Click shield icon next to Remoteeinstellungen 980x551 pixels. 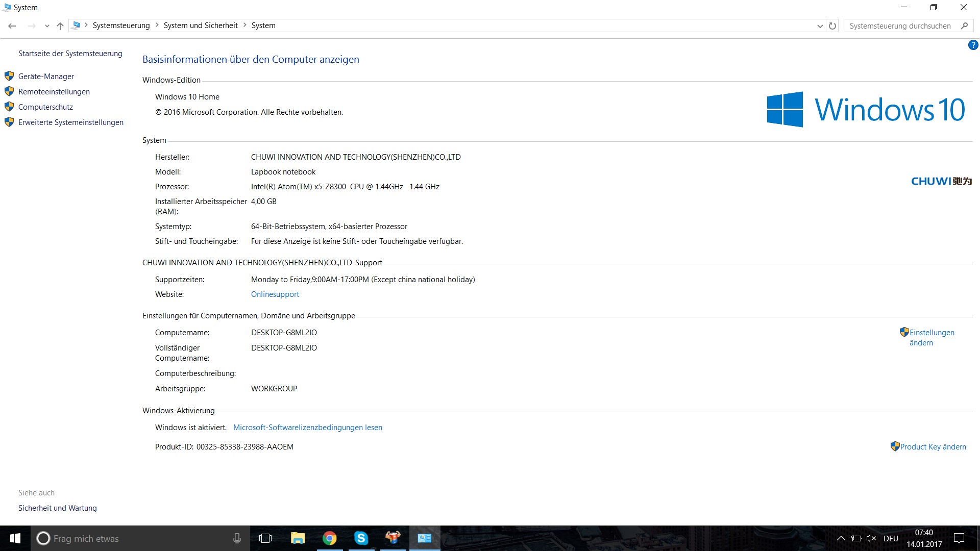click(x=9, y=91)
